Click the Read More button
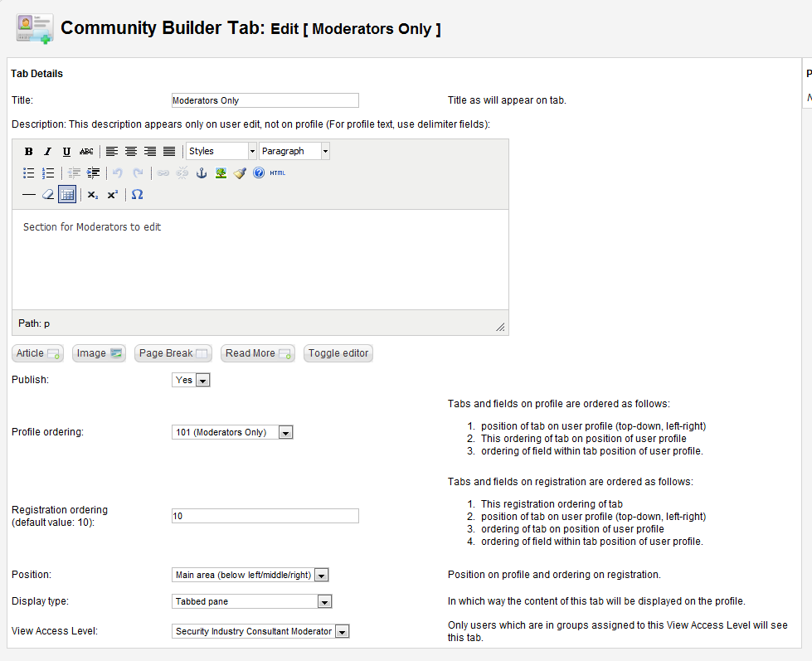The width and height of the screenshot is (812, 661). [x=258, y=353]
